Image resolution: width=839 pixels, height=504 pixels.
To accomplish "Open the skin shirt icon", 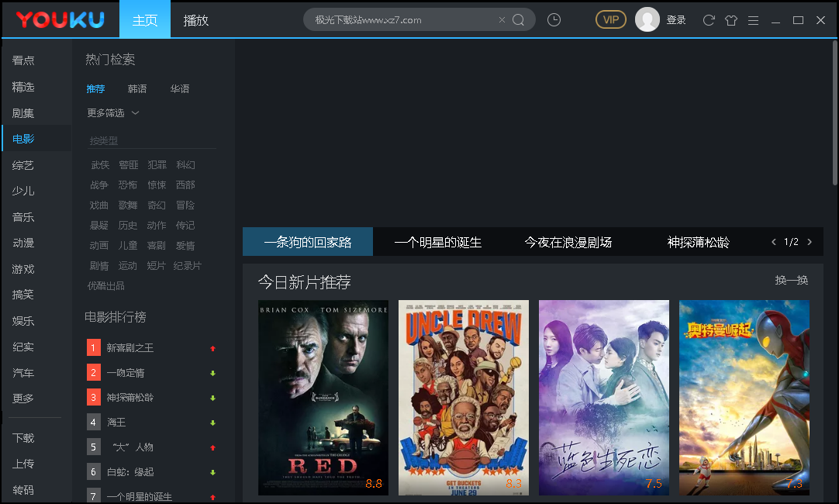I will (730, 20).
